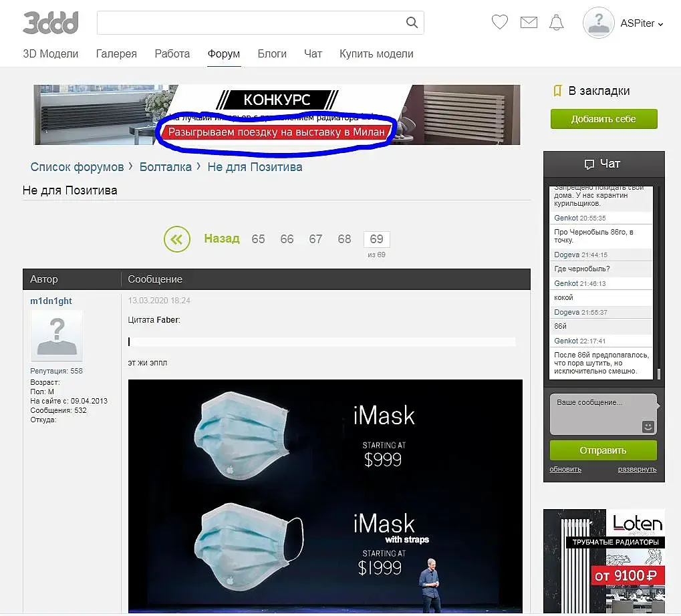Image resolution: width=681 pixels, height=616 pixels.
Task: Click the post timestamp 13.03.2020 18:24
Action: (x=159, y=301)
